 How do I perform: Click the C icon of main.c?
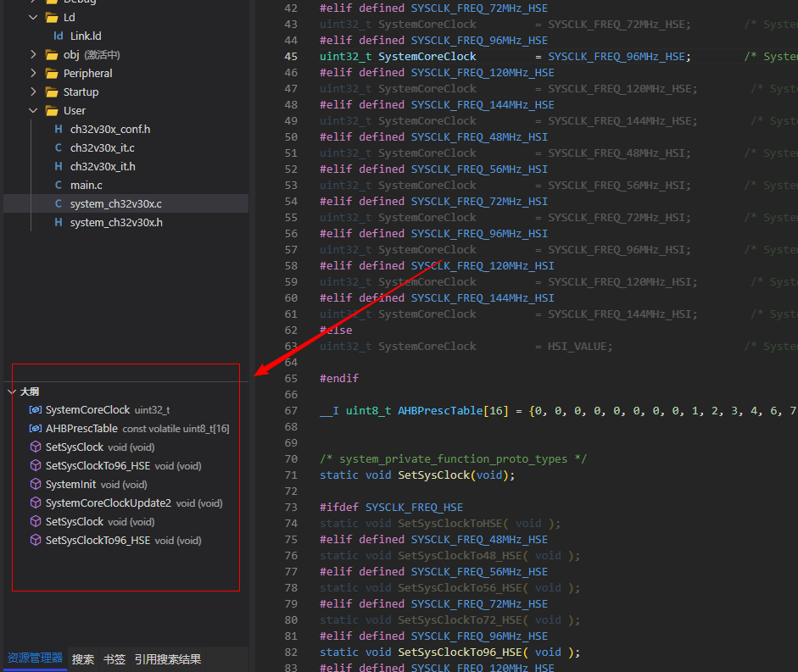coord(59,186)
